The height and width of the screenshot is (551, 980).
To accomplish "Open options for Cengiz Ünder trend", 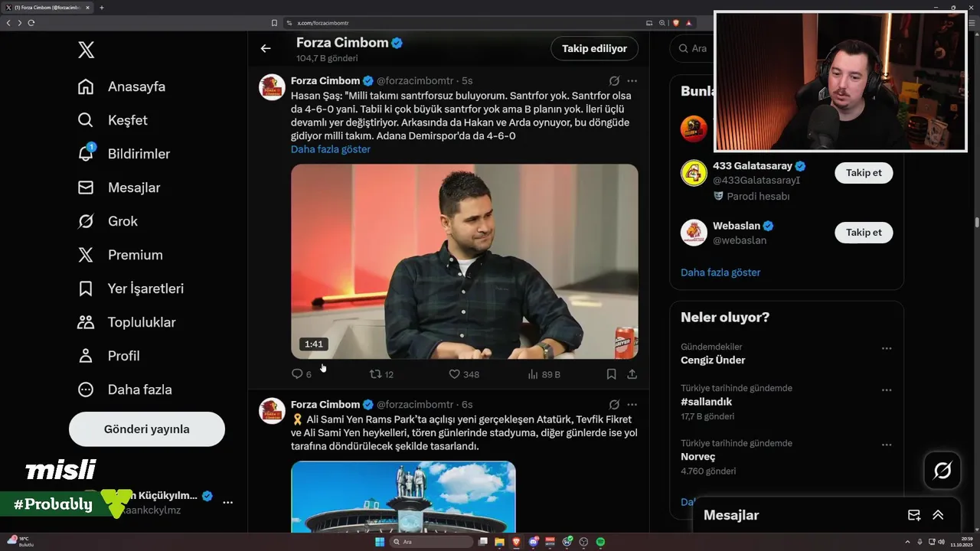I will [x=887, y=348].
